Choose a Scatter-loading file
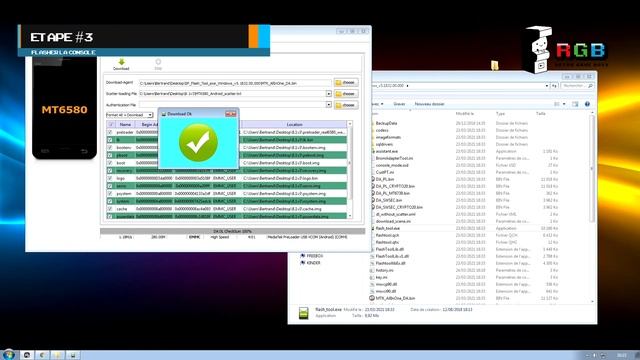The height and width of the screenshot is (360, 640). [x=346, y=94]
